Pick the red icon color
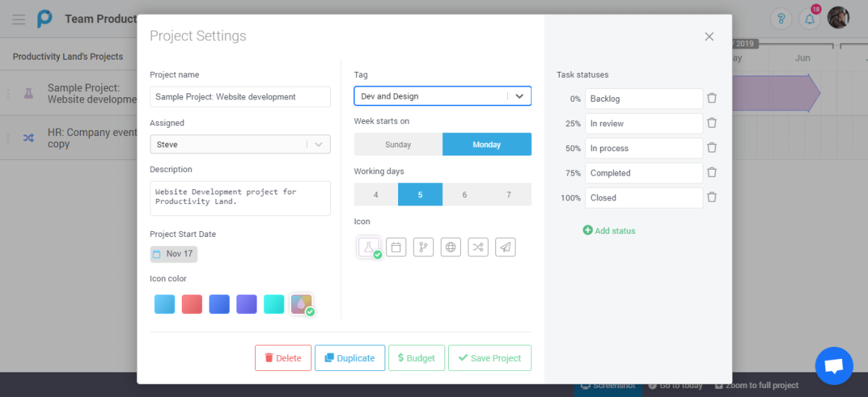This screenshot has width=868, height=397. tap(192, 304)
